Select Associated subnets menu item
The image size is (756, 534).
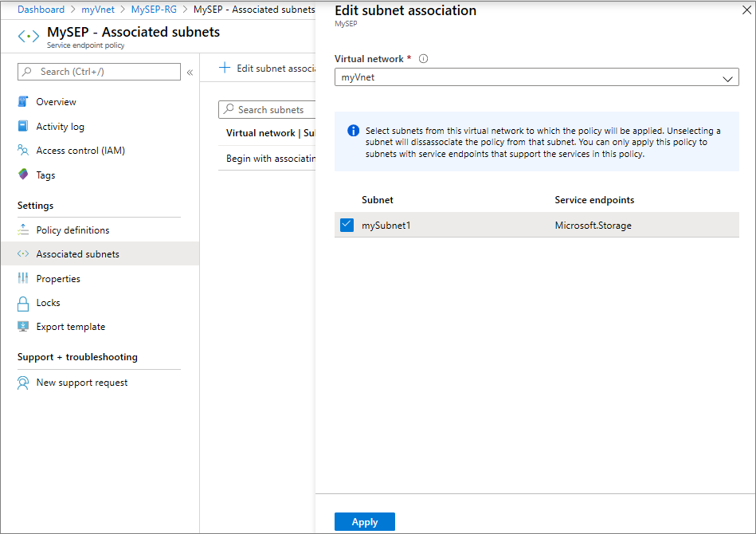pos(77,254)
